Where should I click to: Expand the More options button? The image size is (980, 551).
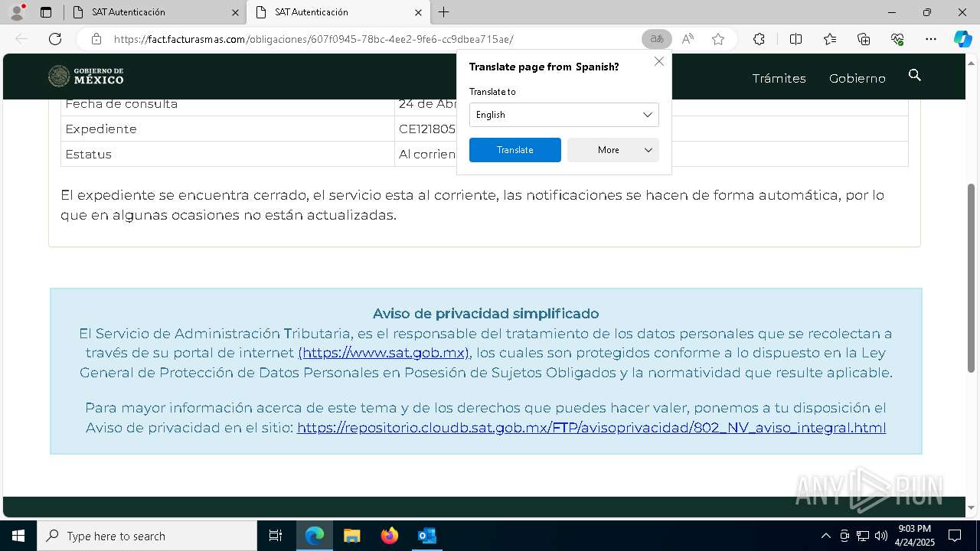point(613,150)
